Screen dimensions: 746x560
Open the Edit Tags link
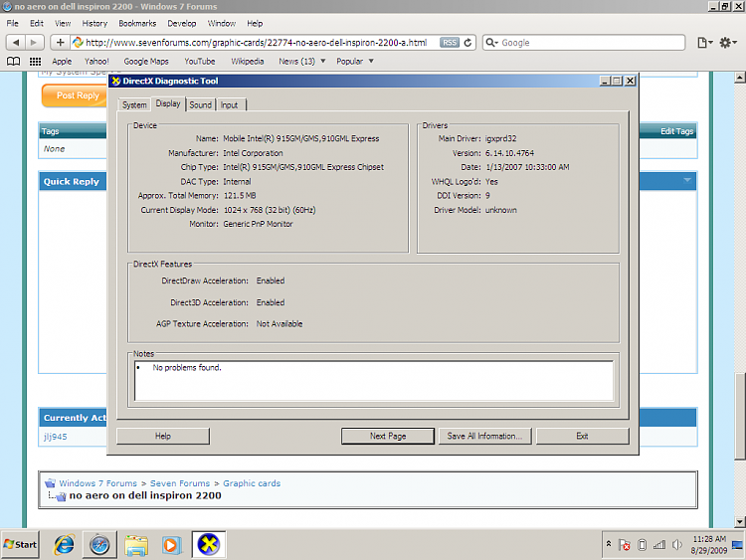click(676, 131)
